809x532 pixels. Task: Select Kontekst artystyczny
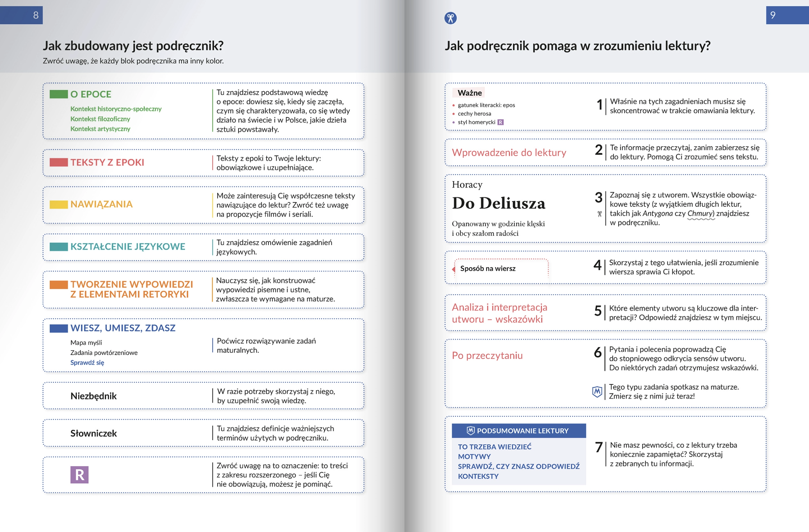(x=100, y=129)
